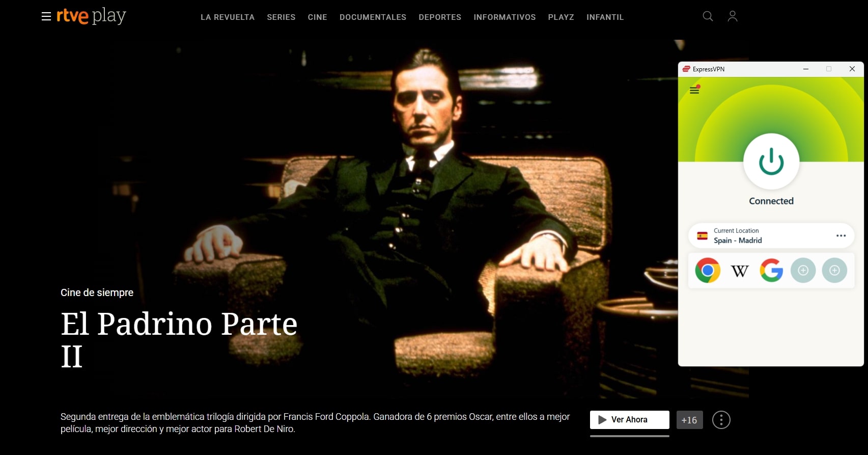Image resolution: width=868 pixels, height=455 pixels.
Task: Click the progress bar under Ver Ahora
Action: point(630,436)
